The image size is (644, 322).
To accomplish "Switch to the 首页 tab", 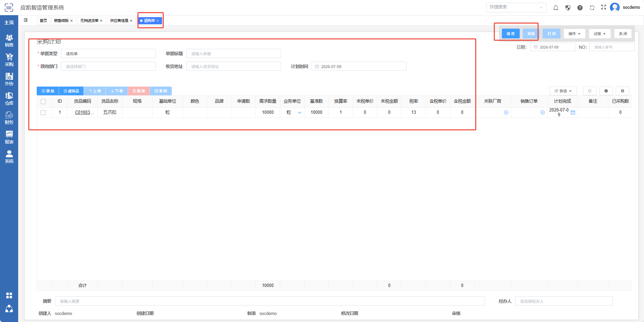I will (43, 21).
